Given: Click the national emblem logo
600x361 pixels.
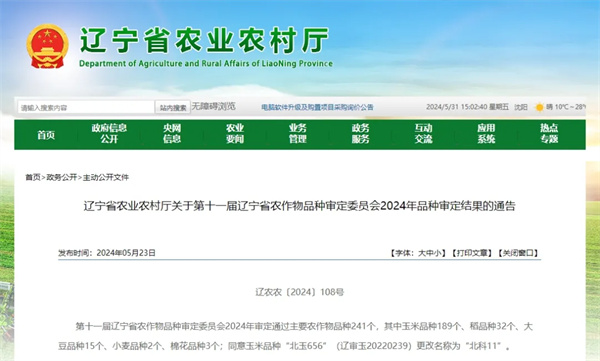Looking at the screenshot, I should [47, 46].
